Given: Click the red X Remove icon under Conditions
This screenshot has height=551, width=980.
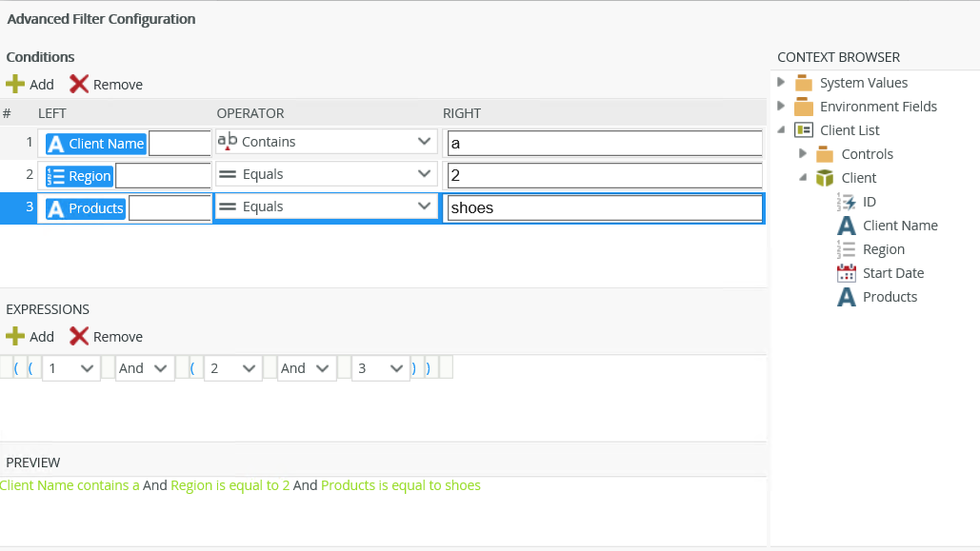Looking at the screenshot, I should tap(79, 84).
